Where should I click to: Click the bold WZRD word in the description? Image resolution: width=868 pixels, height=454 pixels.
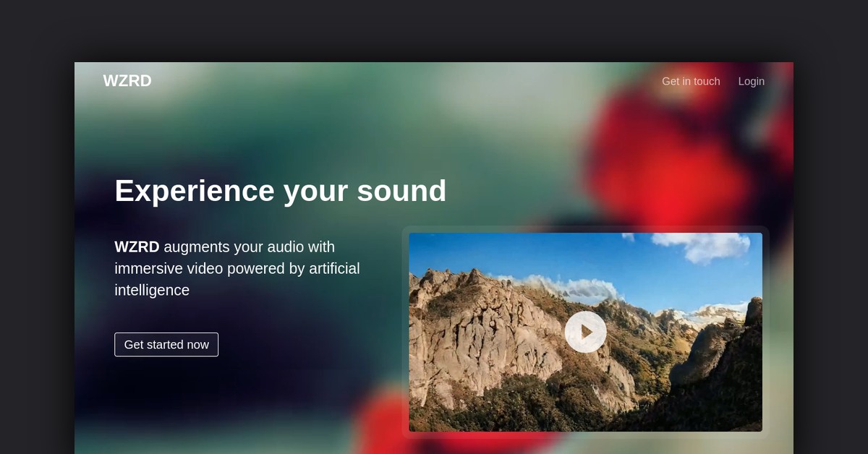coord(137,247)
